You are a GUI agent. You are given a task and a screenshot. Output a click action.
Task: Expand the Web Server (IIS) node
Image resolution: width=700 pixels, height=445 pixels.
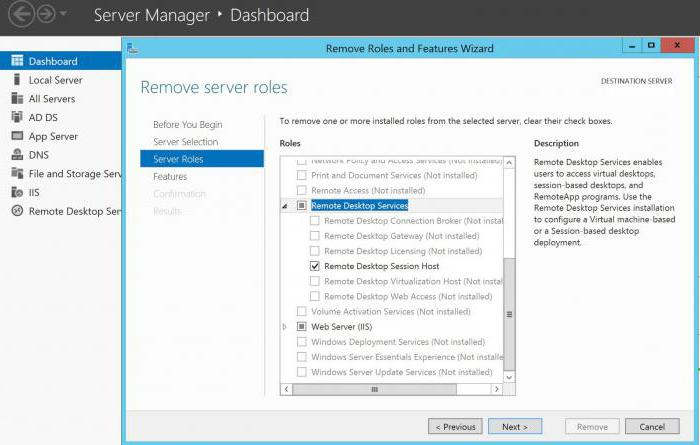click(285, 327)
